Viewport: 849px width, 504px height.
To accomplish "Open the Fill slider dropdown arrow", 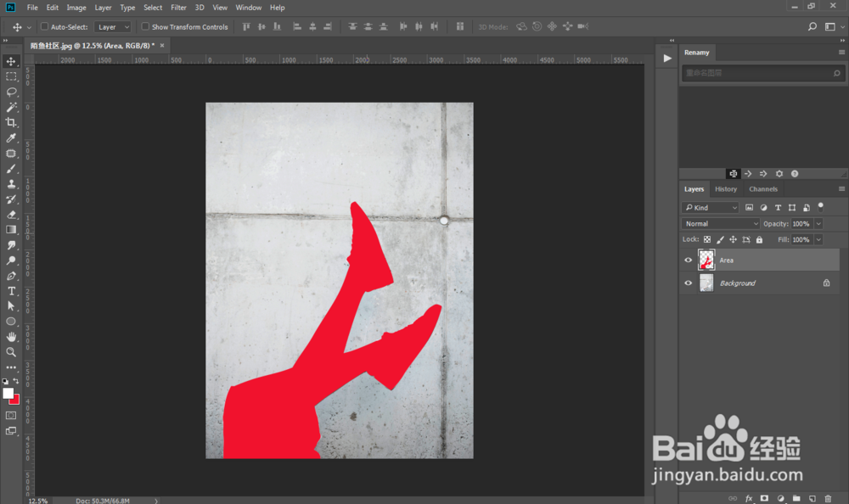I will point(818,239).
